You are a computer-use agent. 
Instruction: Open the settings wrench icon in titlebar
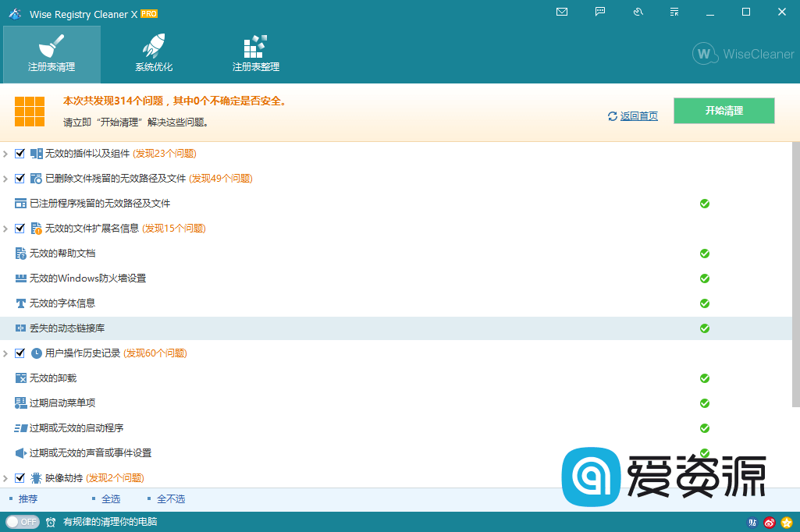point(637,12)
